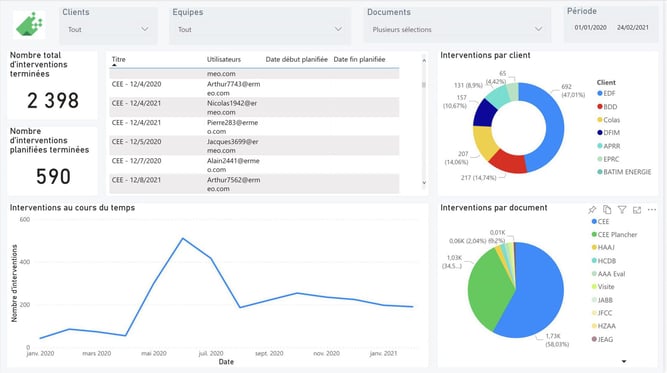The image size is (667, 373).
Task: Select the EPRC client legend entry
Action: tap(608, 159)
